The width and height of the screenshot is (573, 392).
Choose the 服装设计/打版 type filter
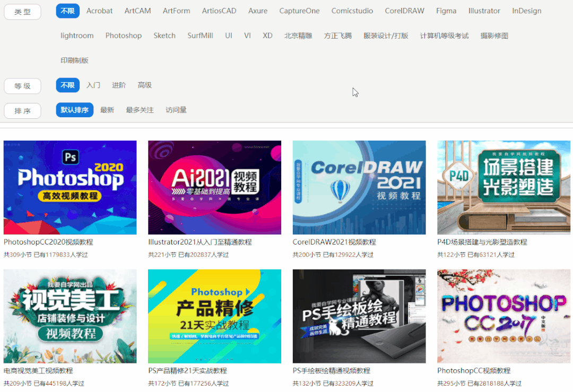coord(386,36)
